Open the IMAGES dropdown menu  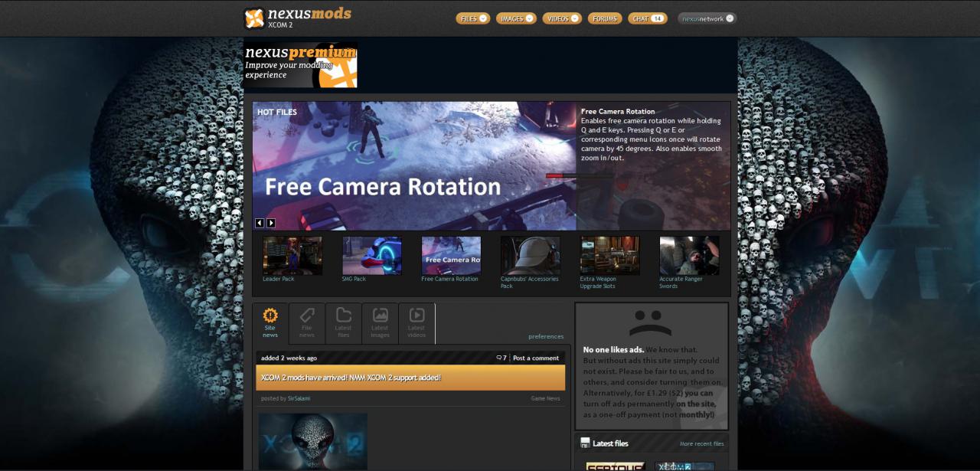(516, 18)
